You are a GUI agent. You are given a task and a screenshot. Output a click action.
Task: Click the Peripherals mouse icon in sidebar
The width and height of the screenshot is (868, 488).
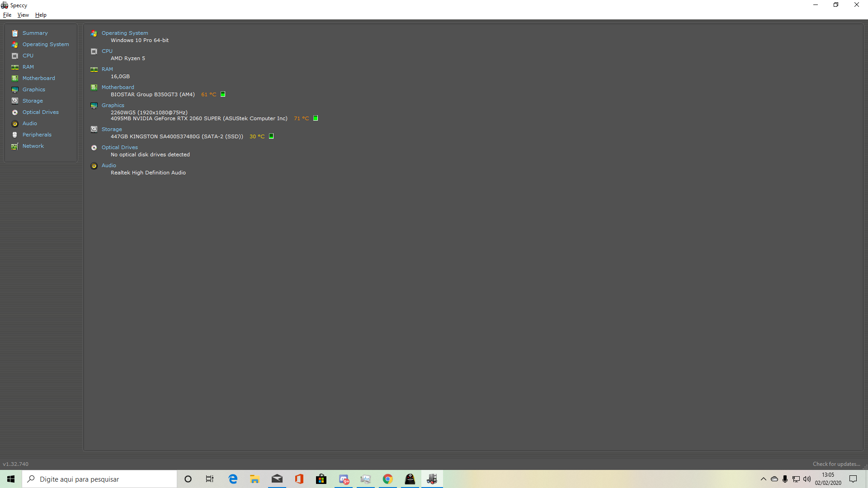(x=15, y=135)
